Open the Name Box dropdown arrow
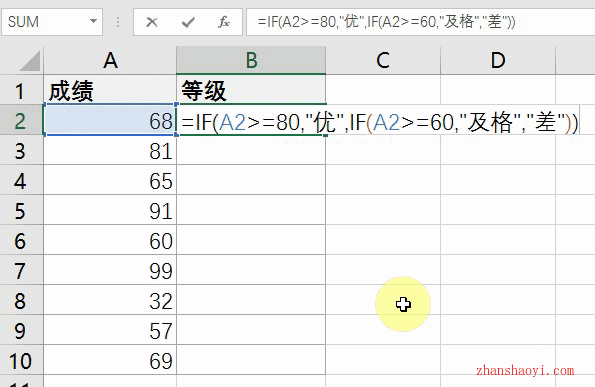This screenshot has width=595, height=387. tap(93, 21)
